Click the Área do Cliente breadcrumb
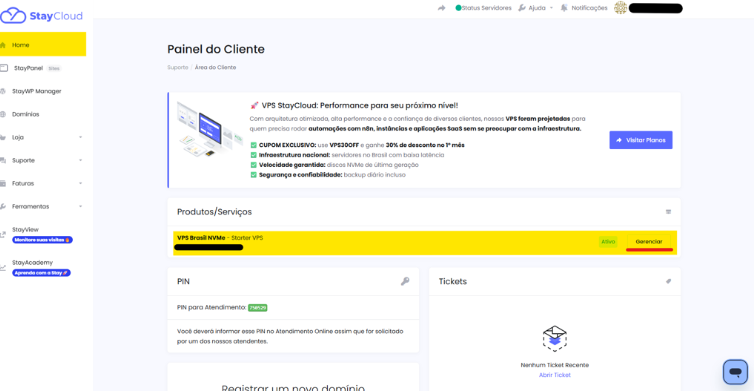This screenshot has height=392, width=754. [215, 67]
